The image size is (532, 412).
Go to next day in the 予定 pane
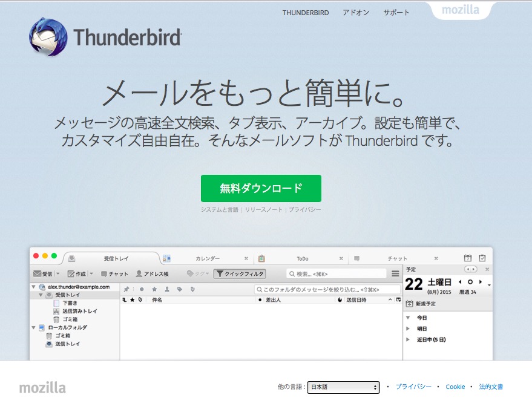pos(481,282)
